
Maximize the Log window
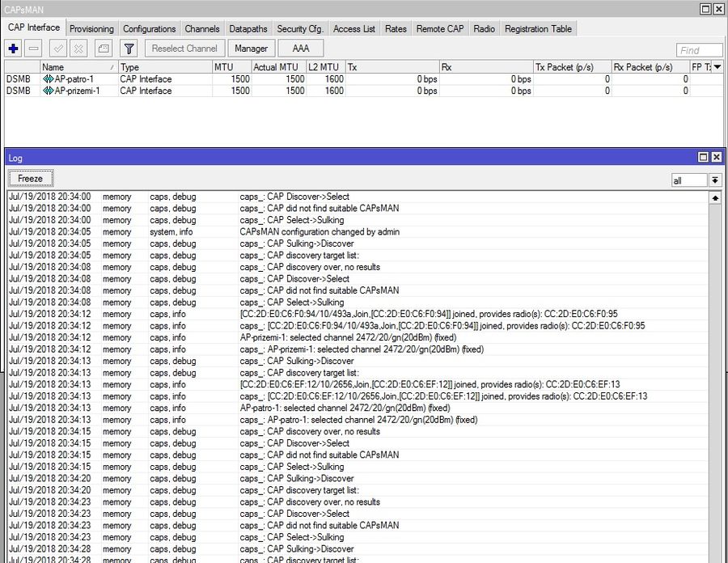coord(704,158)
